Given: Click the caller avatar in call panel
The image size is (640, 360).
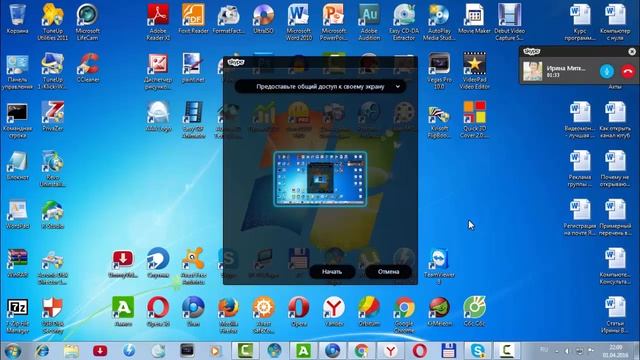Looking at the screenshot, I should point(533,71).
